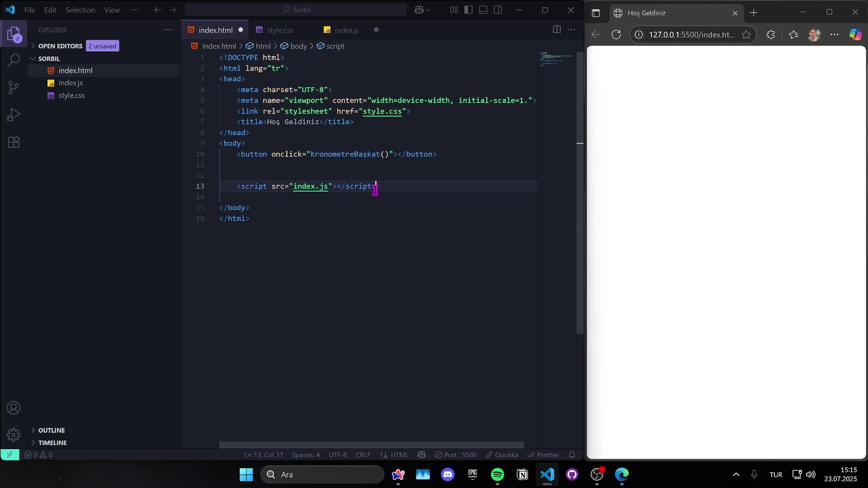The width and height of the screenshot is (868, 488).
Task: Open Edge Copilot sidebar icon
Action: tap(855, 35)
